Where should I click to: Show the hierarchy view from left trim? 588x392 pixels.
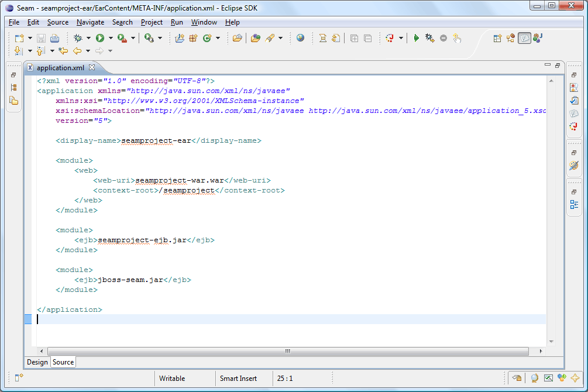click(x=14, y=87)
